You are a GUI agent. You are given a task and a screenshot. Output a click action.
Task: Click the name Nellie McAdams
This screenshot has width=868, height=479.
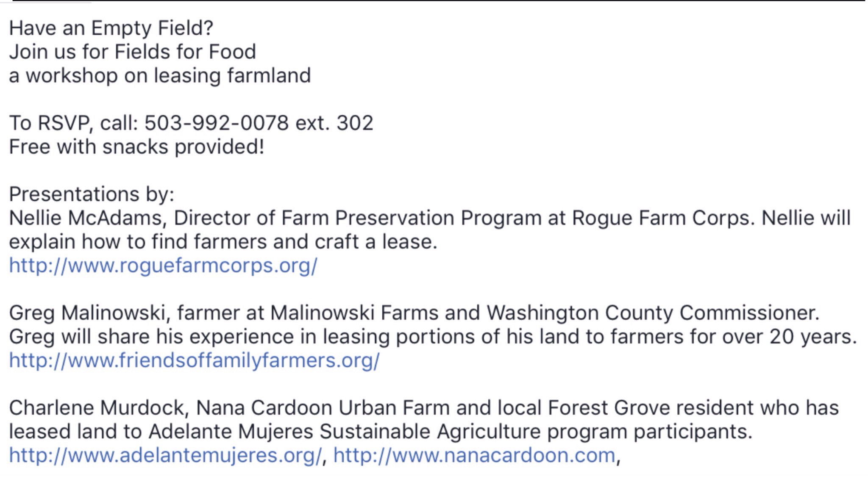tap(85, 219)
